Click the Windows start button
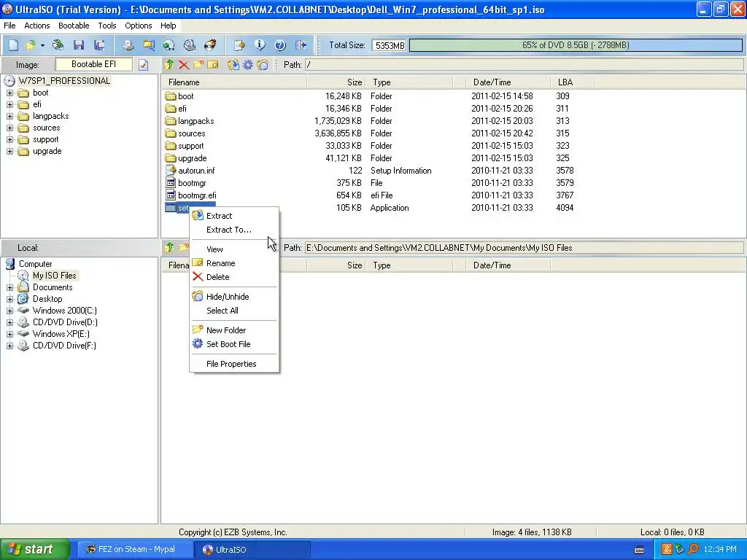The image size is (747, 560). tap(34, 549)
